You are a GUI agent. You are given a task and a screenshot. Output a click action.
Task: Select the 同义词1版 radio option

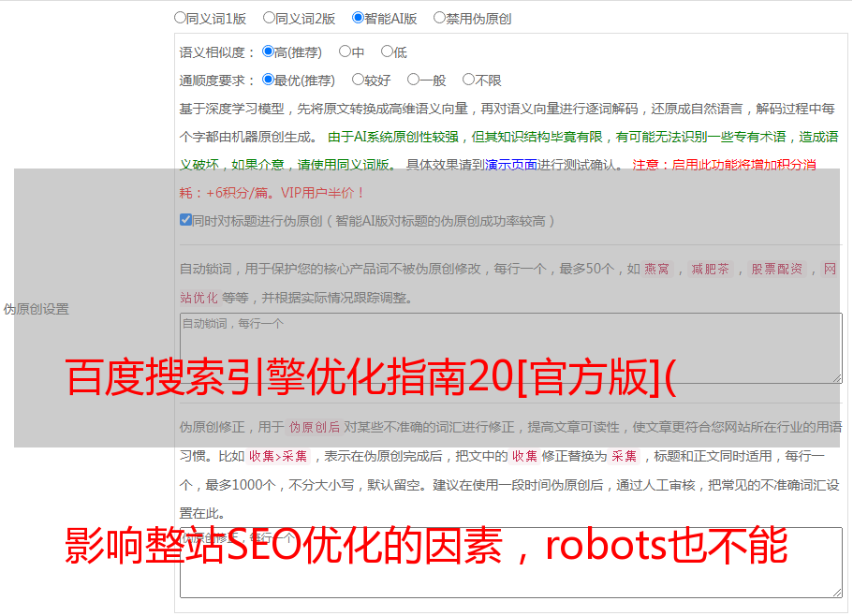[180, 18]
